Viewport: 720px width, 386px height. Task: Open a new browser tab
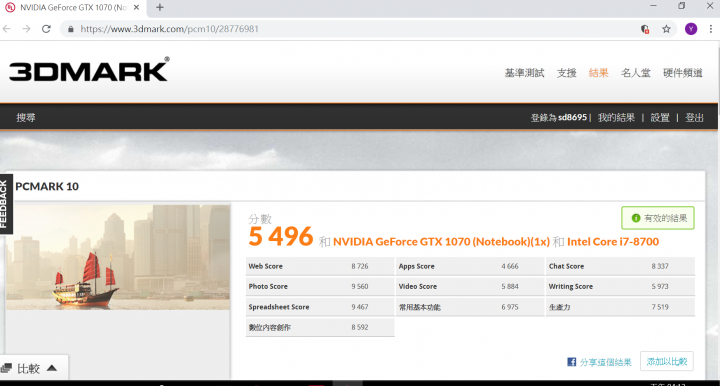click(159, 7)
